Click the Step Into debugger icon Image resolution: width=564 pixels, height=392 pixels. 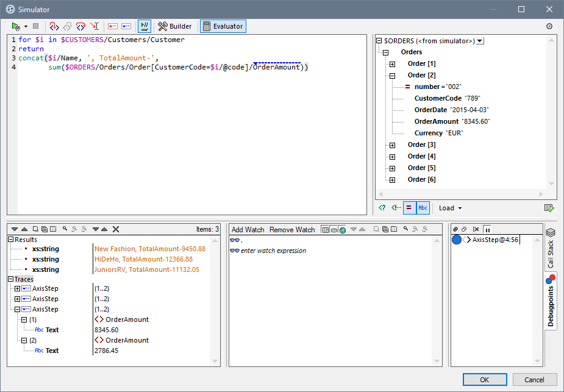[x=54, y=26]
